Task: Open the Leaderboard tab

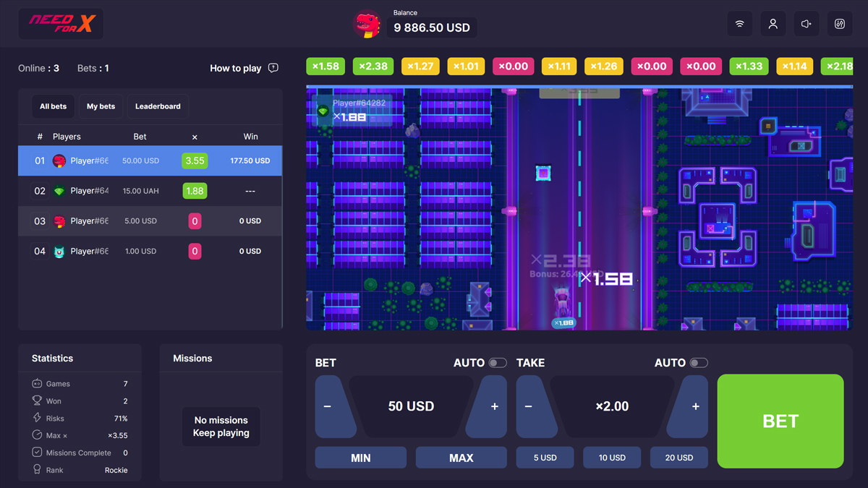Action: click(158, 106)
